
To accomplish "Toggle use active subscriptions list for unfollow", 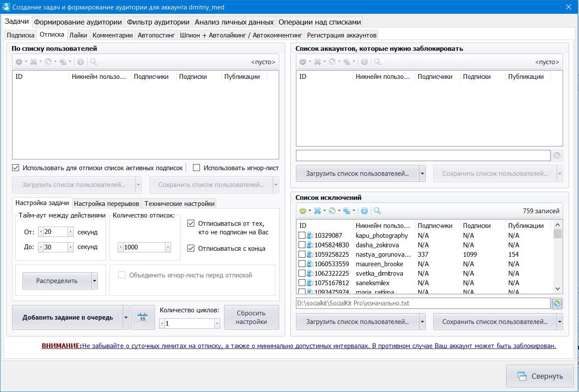I will point(16,168).
